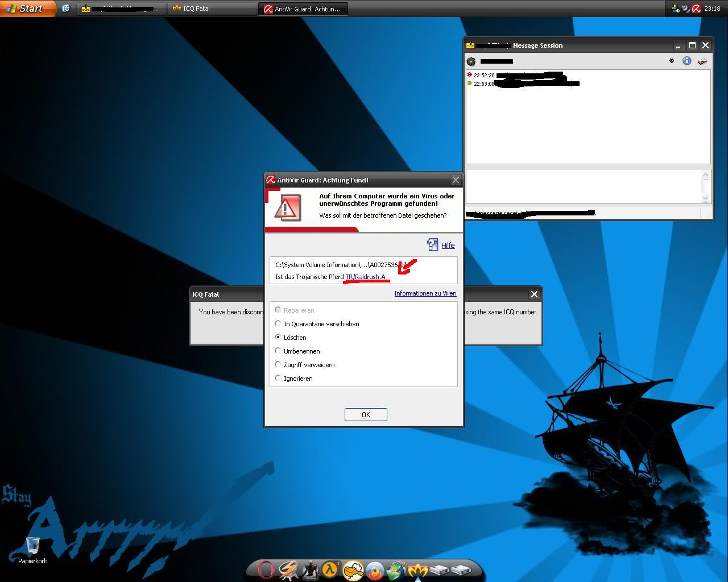Viewport: 728px width, 582px height.
Task: Maximize the Message Session window
Action: point(692,45)
